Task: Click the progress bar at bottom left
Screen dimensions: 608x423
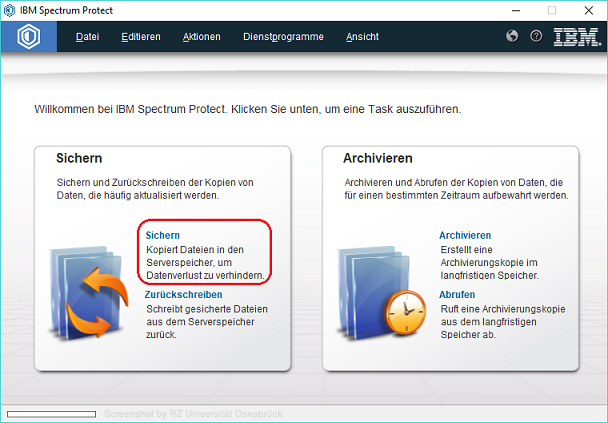Action: (x=50, y=413)
